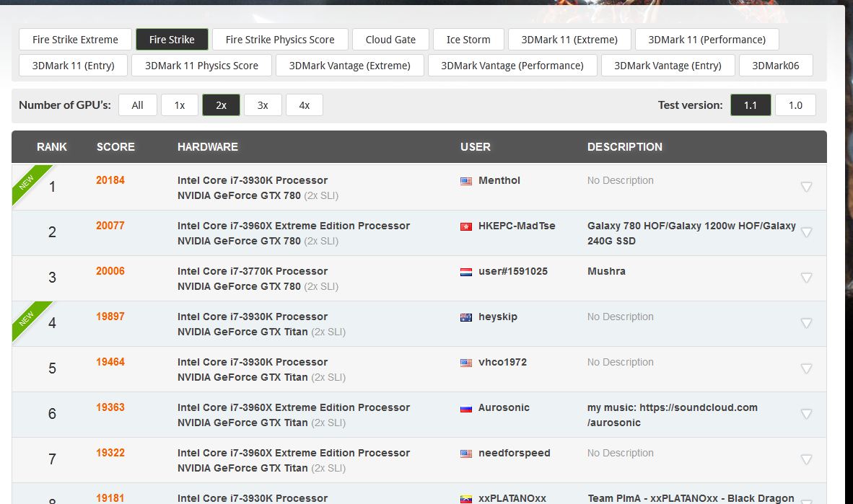Viewport: 853px width, 504px height.
Task: Switch to Fire Strike Physics Score tab
Action: click(x=280, y=40)
